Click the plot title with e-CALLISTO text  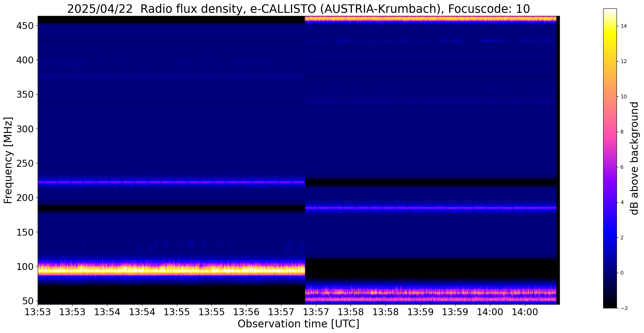point(298,9)
